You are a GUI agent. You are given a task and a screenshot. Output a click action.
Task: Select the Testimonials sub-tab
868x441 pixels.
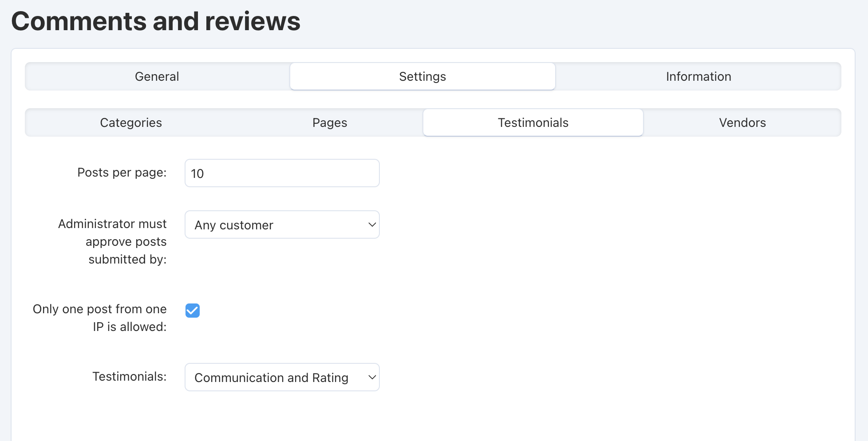[533, 122]
